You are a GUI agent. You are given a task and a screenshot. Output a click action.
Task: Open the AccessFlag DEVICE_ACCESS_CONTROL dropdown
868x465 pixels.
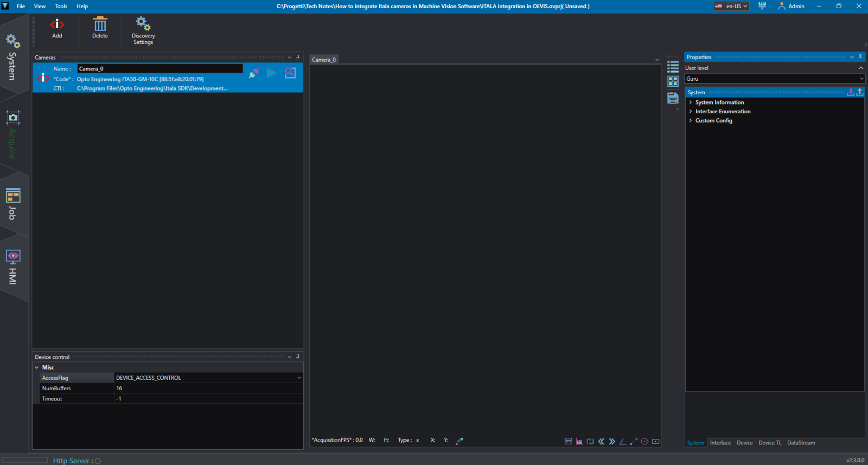click(208, 378)
